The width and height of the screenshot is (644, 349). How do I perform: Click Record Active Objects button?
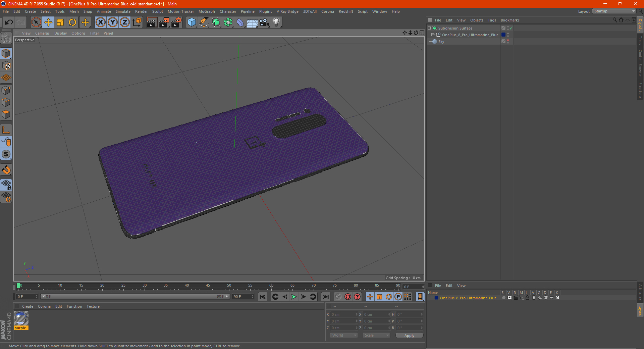338,297
